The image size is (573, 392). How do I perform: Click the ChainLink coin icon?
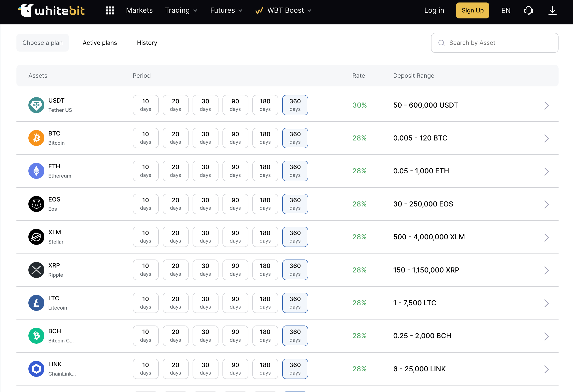[x=36, y=369]
